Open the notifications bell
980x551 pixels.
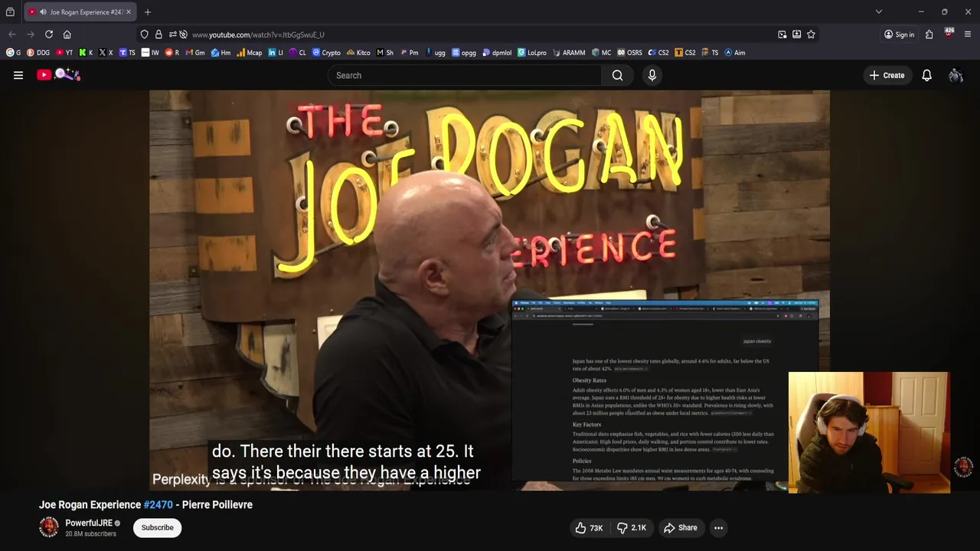tap(927, 75)
